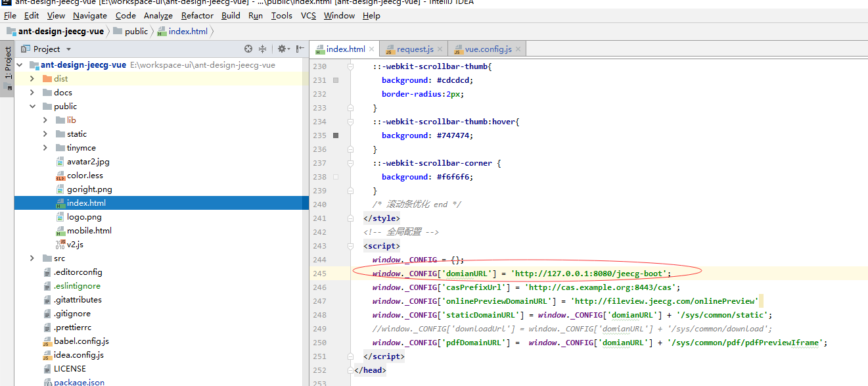
Task: Expand the tinymce folder
Action: pos(45,148)
